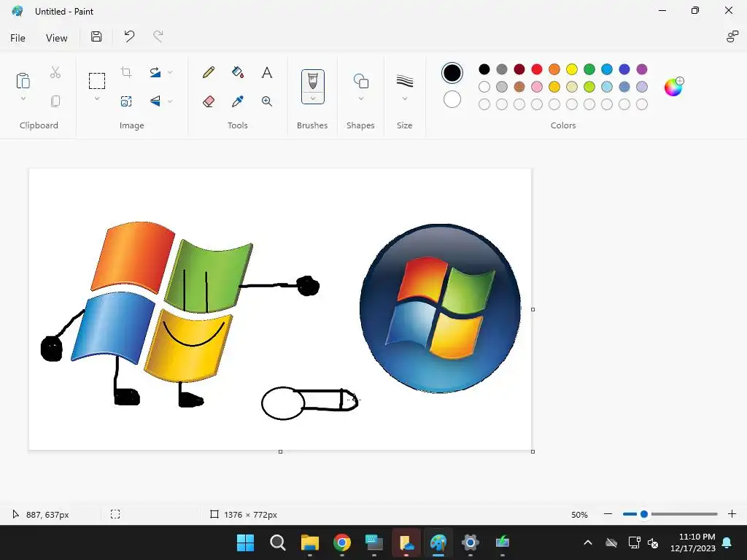Click the Windows Vista orb on canvas

(440, 308)
